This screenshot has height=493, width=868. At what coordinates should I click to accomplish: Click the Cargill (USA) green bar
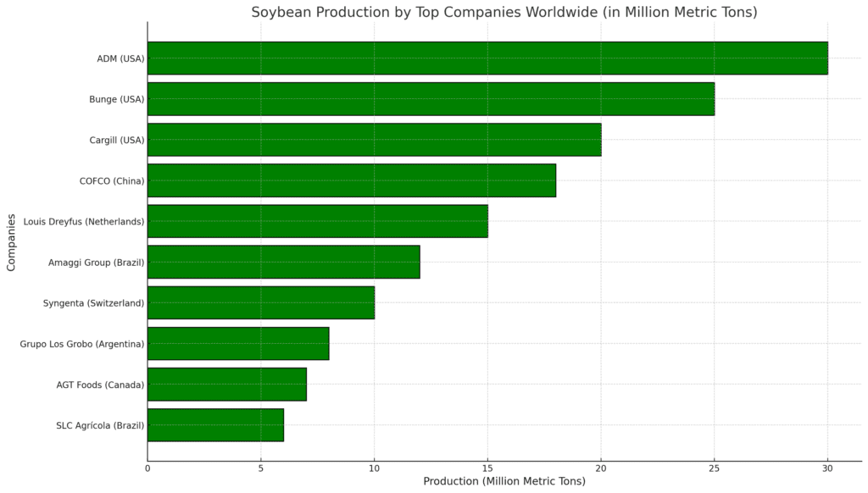374,140
